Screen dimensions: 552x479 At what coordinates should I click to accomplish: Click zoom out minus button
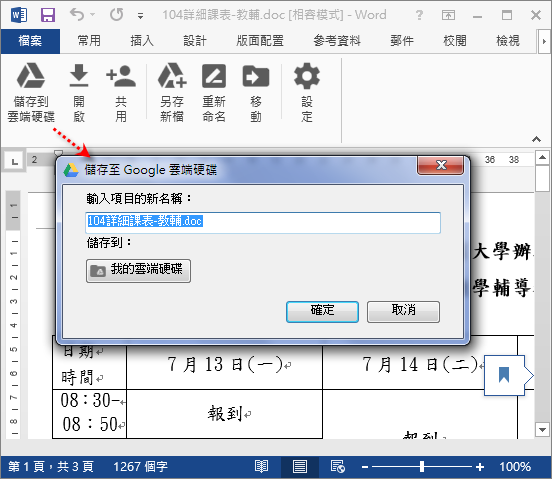pos(365,467)
